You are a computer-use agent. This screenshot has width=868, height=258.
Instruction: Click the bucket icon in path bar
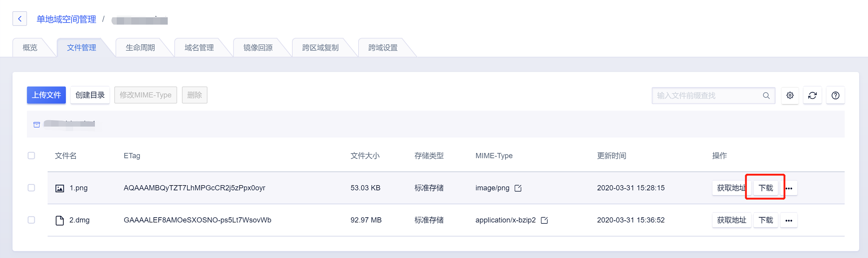(37, 125)
